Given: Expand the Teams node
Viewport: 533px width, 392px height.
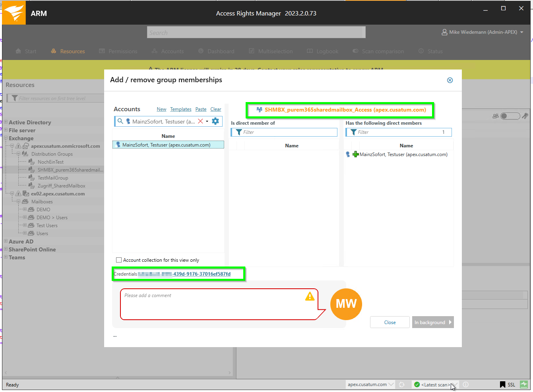Looking at the screenshot, I should 6,257.
